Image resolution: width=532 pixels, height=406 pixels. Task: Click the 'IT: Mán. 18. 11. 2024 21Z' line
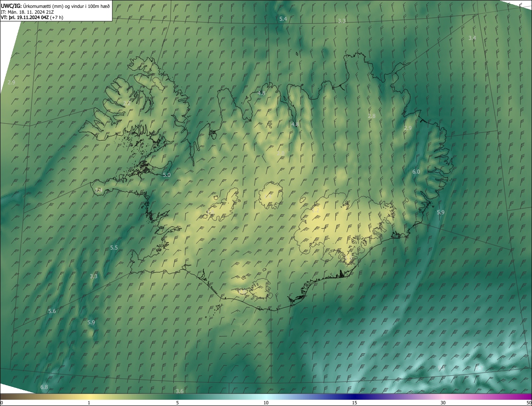pyautogui.click(x=27, y=12)
